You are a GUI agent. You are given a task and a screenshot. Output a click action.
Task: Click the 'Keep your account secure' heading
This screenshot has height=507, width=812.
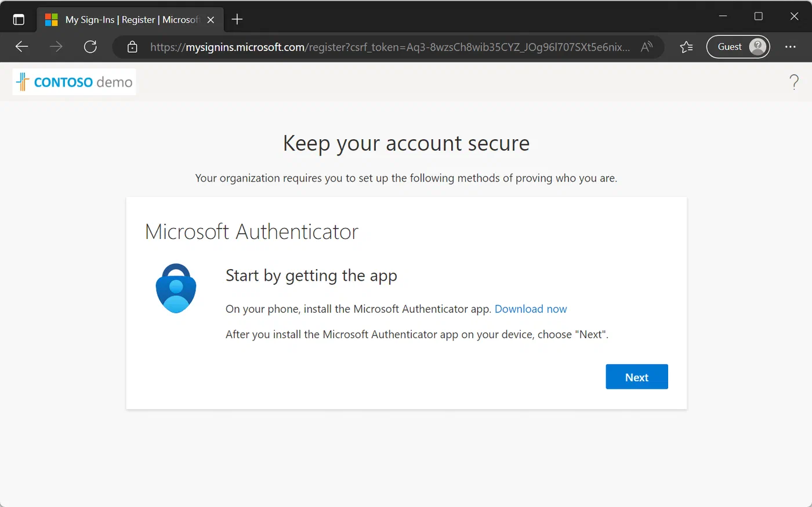pos(406,143)
